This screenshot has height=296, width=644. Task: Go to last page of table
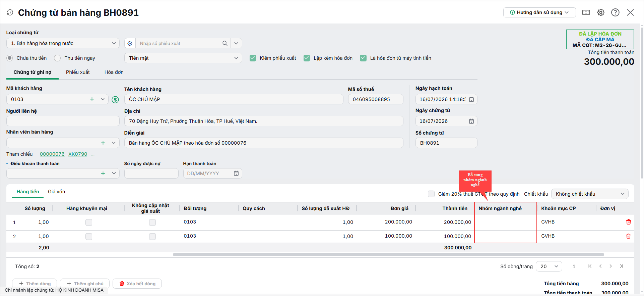[622, 266]
